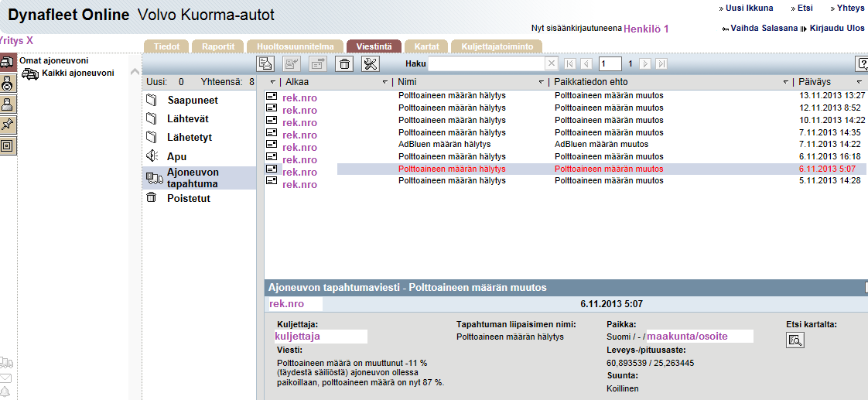Go to the last page arrow
Viewport: 868px width, 400px height.
[x=661, y=63]
